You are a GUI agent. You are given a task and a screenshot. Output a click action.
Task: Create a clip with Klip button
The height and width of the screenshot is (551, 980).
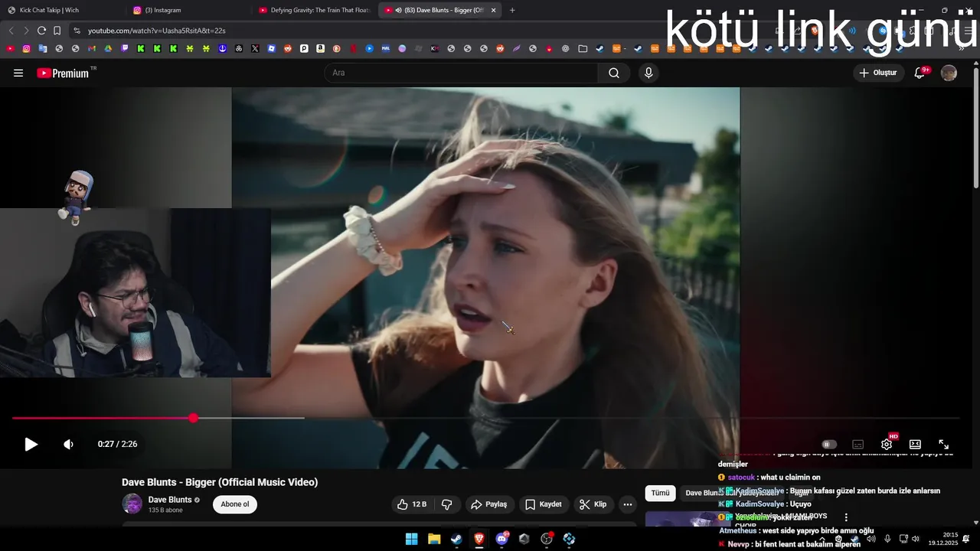click(593, 504)
